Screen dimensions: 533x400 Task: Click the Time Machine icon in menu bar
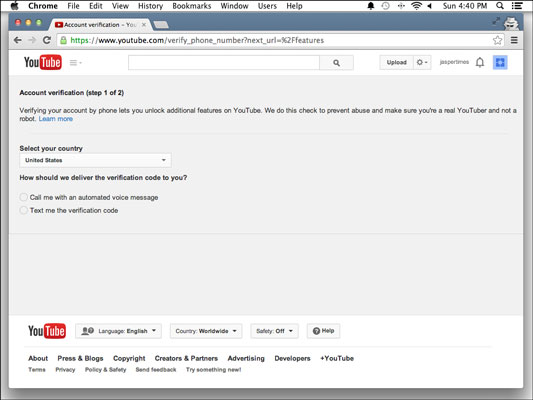coord(385,6)
